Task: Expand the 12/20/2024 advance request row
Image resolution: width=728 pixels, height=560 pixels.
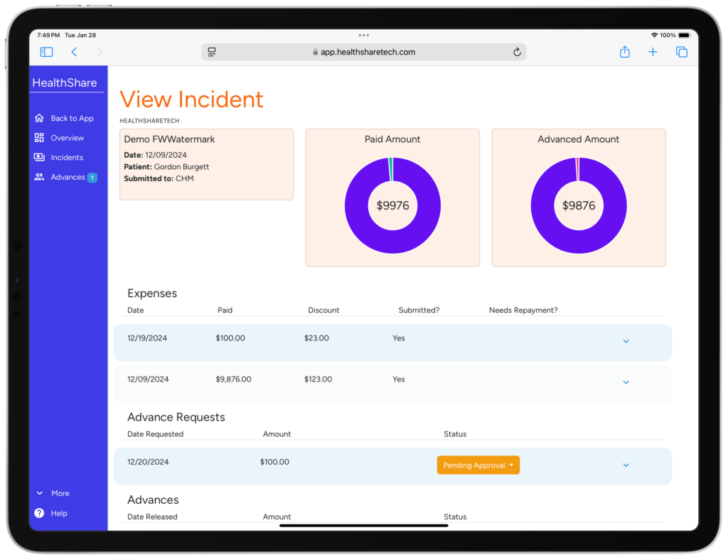Action: click(x=626, y=465)
